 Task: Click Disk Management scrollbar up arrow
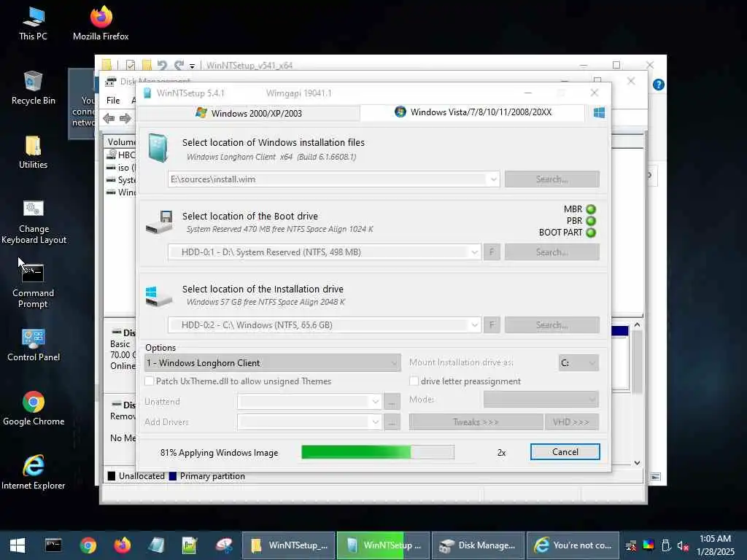point(637,324)
